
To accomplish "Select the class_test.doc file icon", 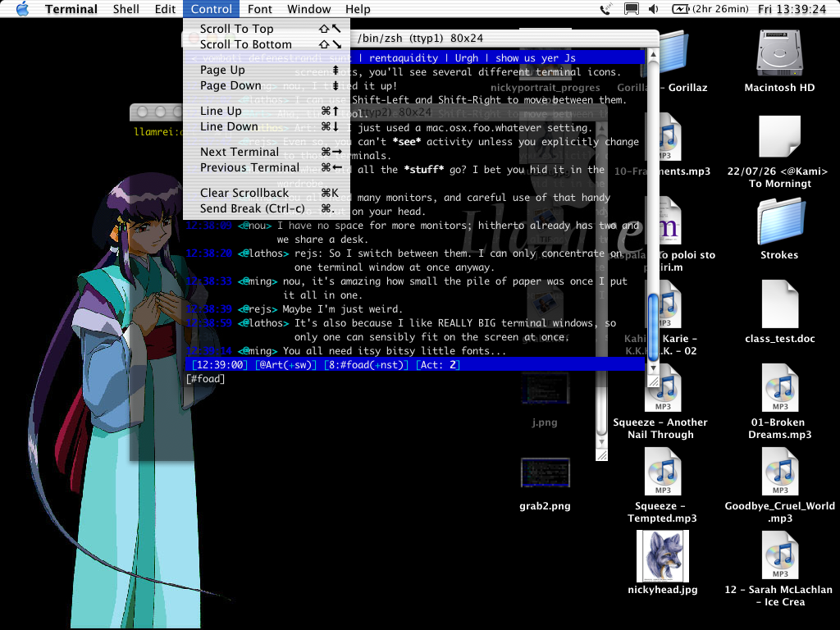I will pyautogui.click(x=780, y=304).
